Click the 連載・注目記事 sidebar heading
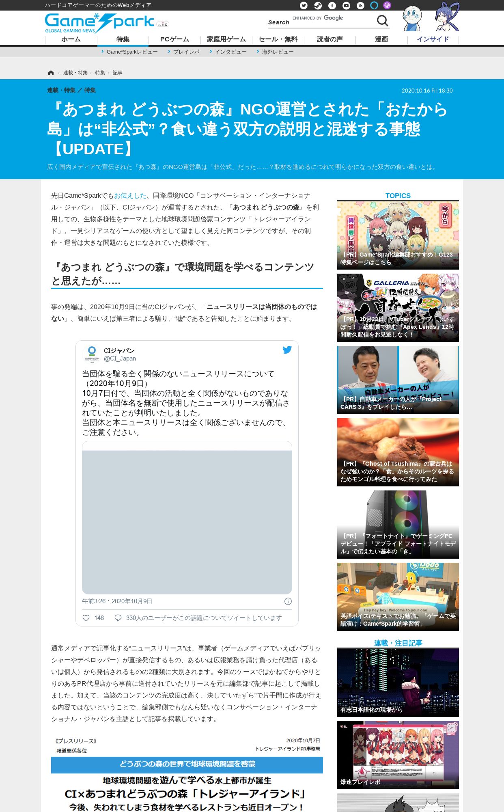This screenshot has height=812, width=504. coord(398,643)
